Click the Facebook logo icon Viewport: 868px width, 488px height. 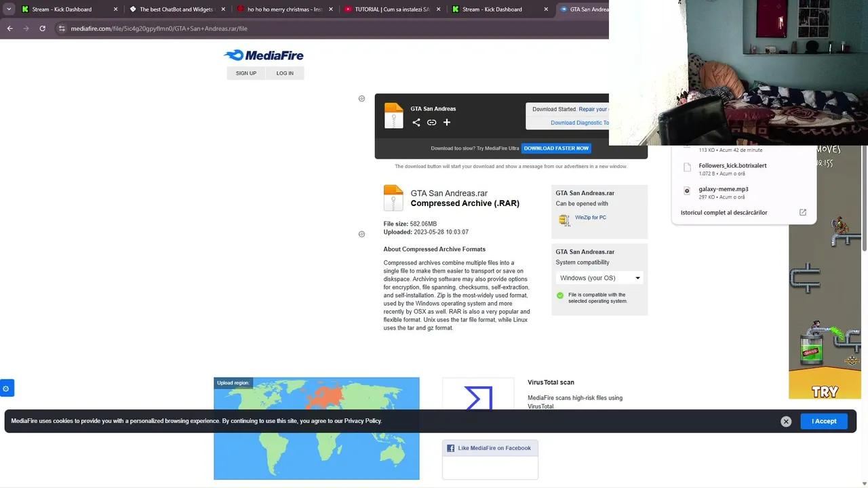point(450,448)
